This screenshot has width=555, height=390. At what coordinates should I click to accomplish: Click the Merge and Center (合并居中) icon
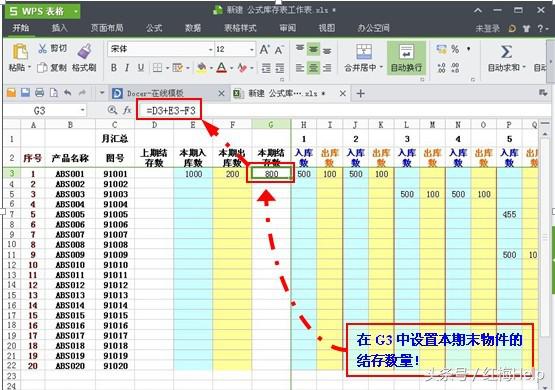[x=364, y=52]
